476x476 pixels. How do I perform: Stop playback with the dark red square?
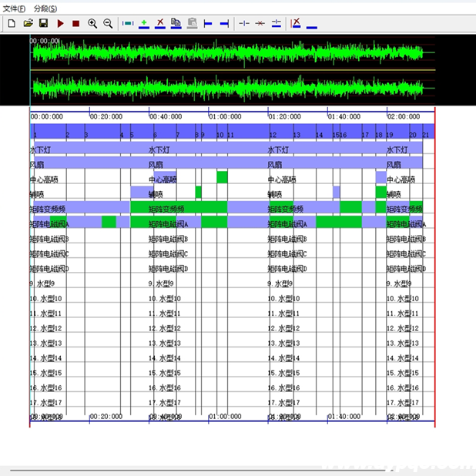[75, 24]
